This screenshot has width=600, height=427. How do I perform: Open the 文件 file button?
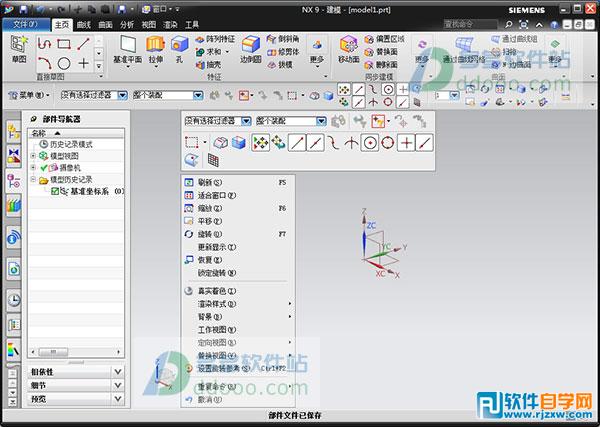click(x=26, y=24)
